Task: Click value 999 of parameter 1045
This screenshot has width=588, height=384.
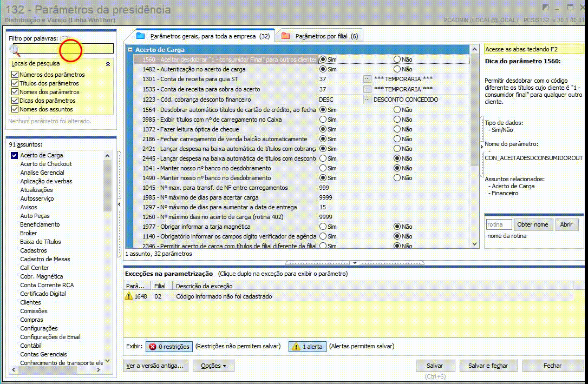Action: click(x=324, y=187)
